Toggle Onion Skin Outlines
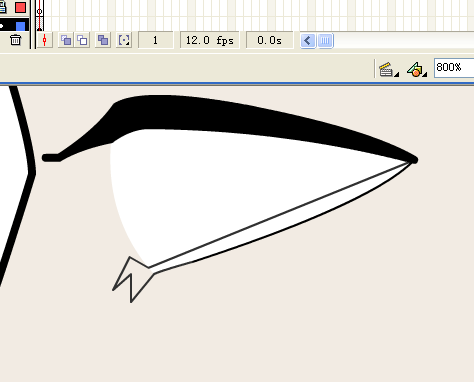 pyautogui.click(x=82, y=40)
